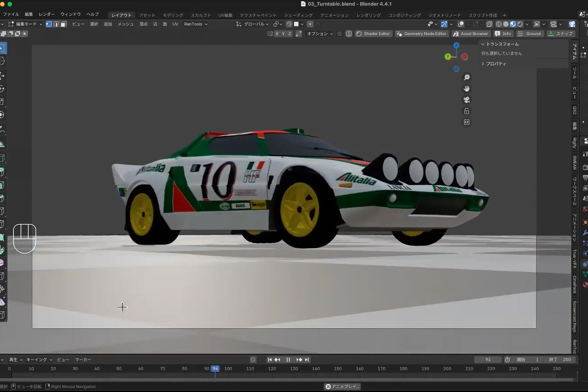Click the circled info icon beside Shader Editor

pyautogui.click(x=349, y=34)
